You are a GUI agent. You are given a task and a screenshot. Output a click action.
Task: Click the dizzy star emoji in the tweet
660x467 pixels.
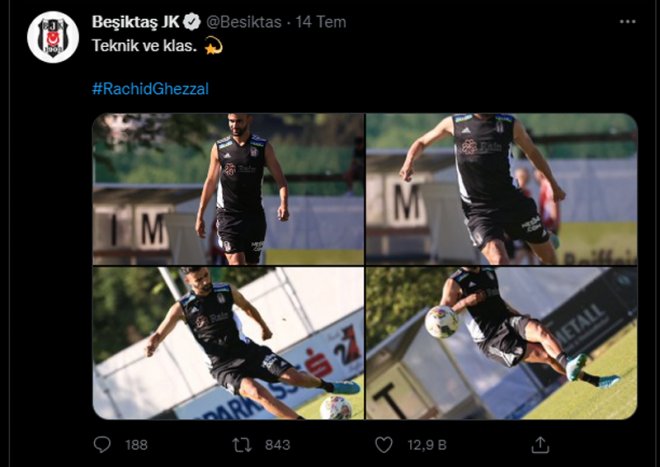pos(212,45)
